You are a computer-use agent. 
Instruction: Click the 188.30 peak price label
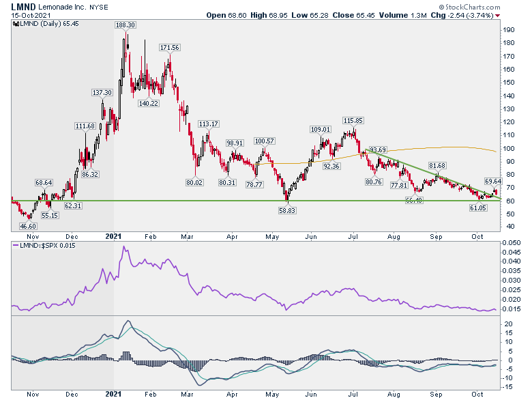pos(125,25)
